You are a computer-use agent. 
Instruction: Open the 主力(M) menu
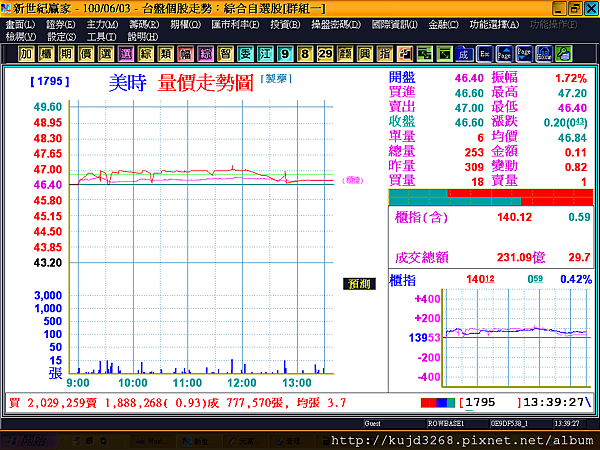102,25
